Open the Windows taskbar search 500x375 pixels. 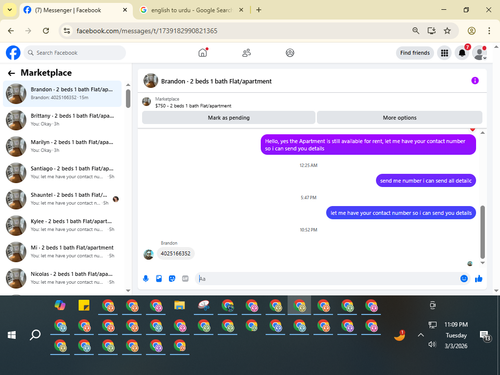click(x=35, y=335)
